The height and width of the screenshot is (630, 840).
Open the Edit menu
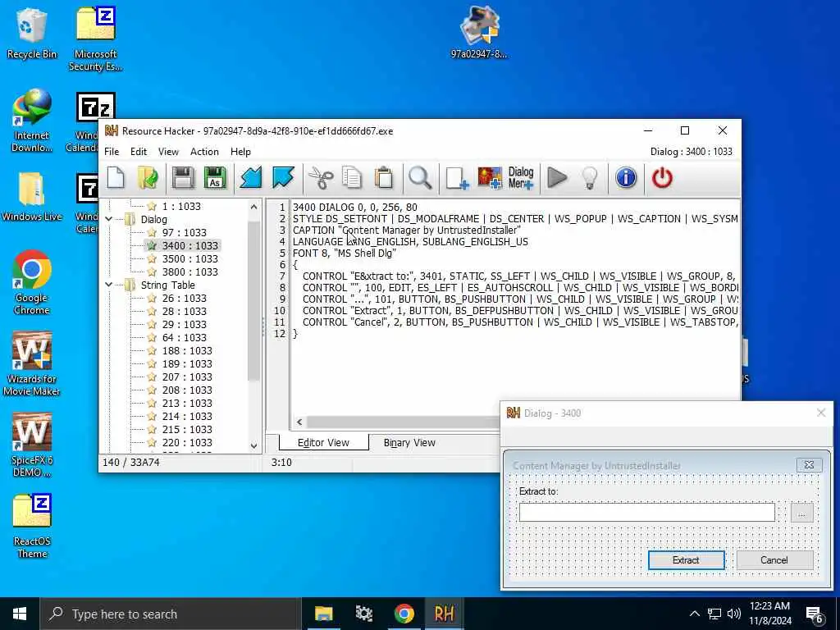[138, 152]
